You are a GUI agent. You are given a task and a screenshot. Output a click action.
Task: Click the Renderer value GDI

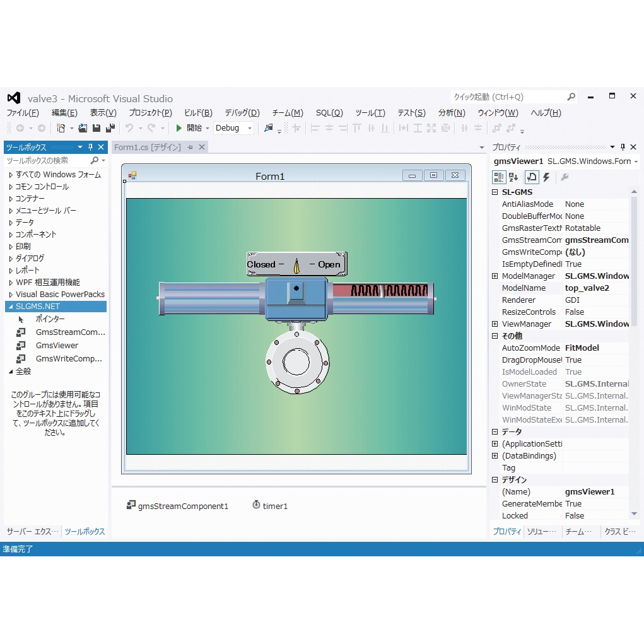[x=572, y=300]
